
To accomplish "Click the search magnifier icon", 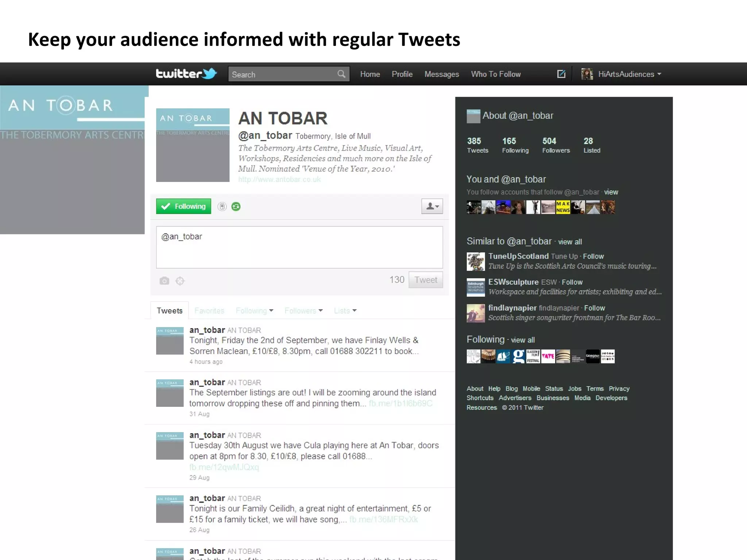I will pos(341,74).
